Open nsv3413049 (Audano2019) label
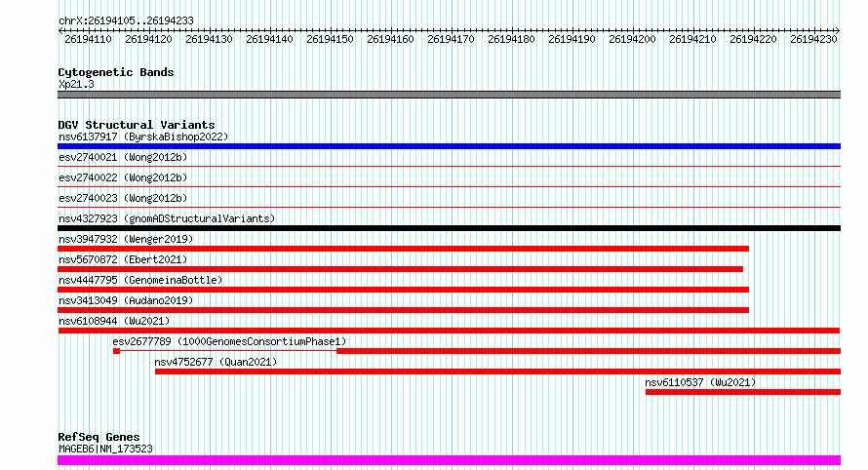 [x=126, y=300]
